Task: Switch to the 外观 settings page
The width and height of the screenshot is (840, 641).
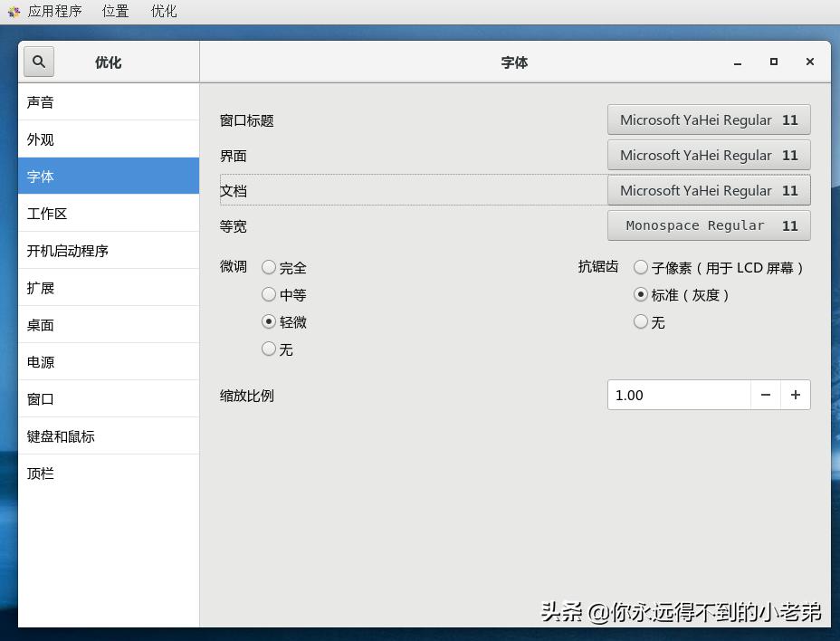Action: [x=109, y=139]
